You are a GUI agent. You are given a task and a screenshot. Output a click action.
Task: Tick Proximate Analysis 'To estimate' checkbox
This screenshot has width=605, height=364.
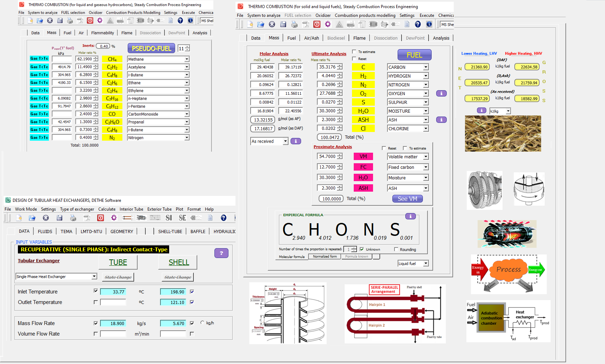click(x=405, y=148)
